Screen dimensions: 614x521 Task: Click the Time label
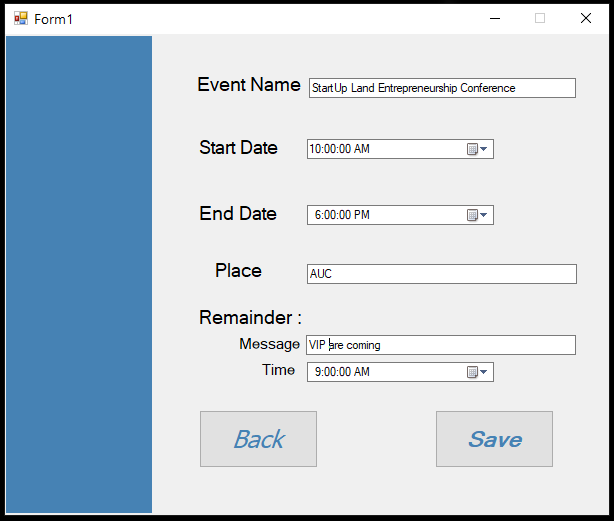278,370
